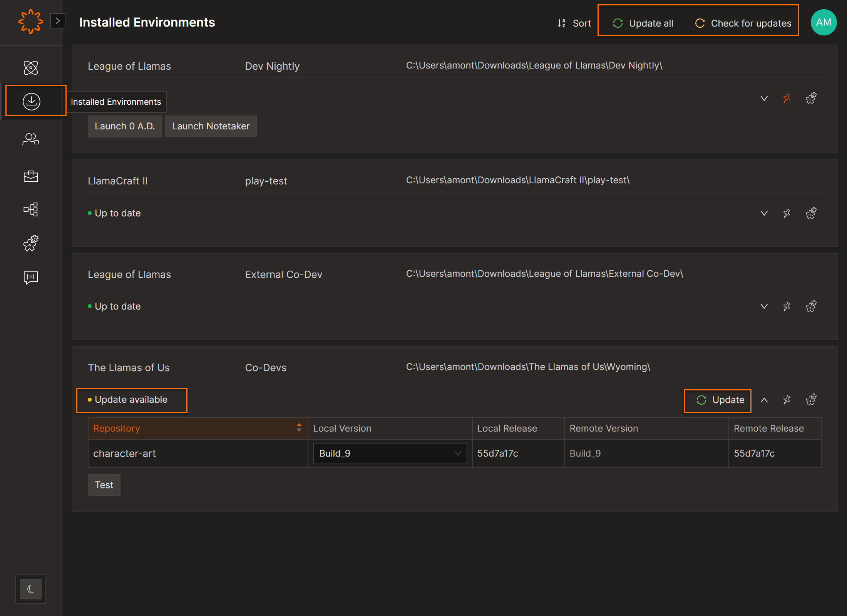Unpin League of Llamas Dev Nightly environment

787,99
